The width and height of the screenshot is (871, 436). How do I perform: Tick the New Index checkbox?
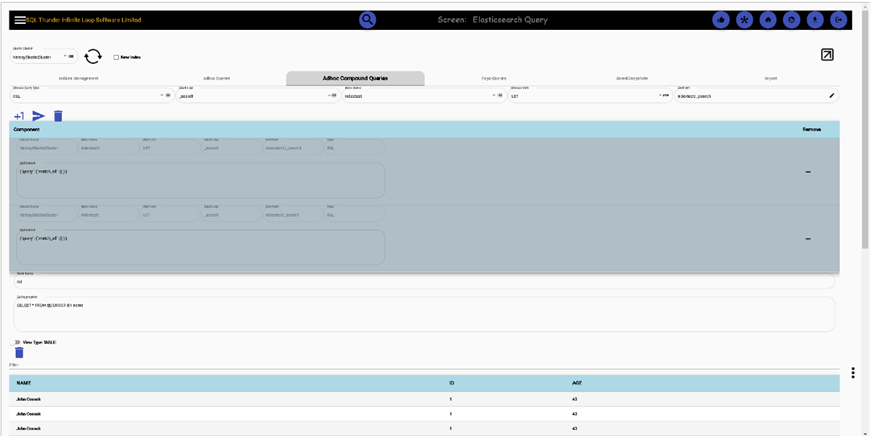tap(116, 57)
